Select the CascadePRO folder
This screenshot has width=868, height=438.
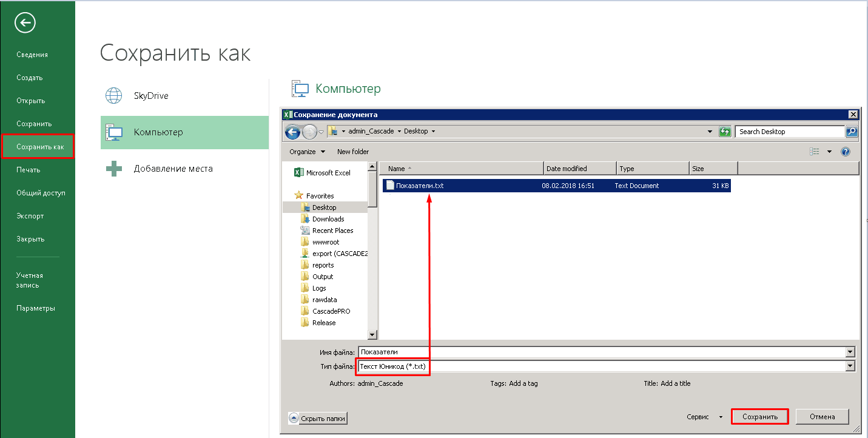tap(325, 311)
